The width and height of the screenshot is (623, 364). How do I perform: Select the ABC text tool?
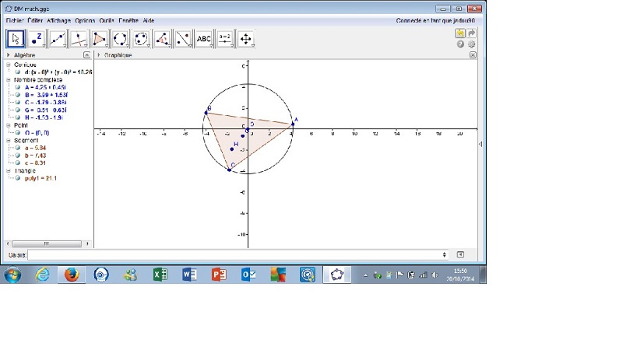pyautogui.click(x=204, y=39)
